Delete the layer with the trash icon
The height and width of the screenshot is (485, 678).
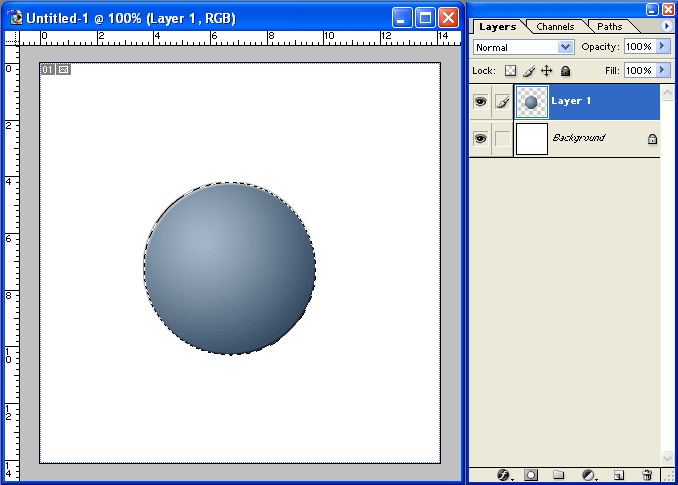[647, 475]
